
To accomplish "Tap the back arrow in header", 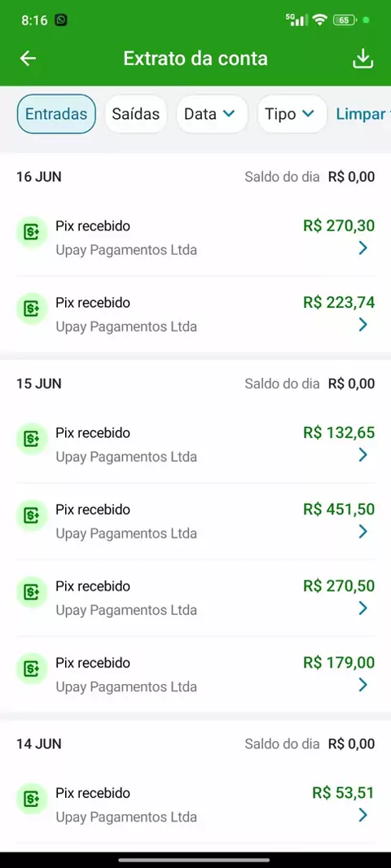I will tap(28, 58).
